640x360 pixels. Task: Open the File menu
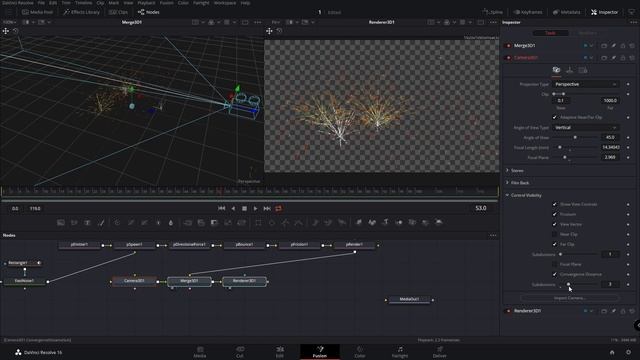(x=41, y=3)
